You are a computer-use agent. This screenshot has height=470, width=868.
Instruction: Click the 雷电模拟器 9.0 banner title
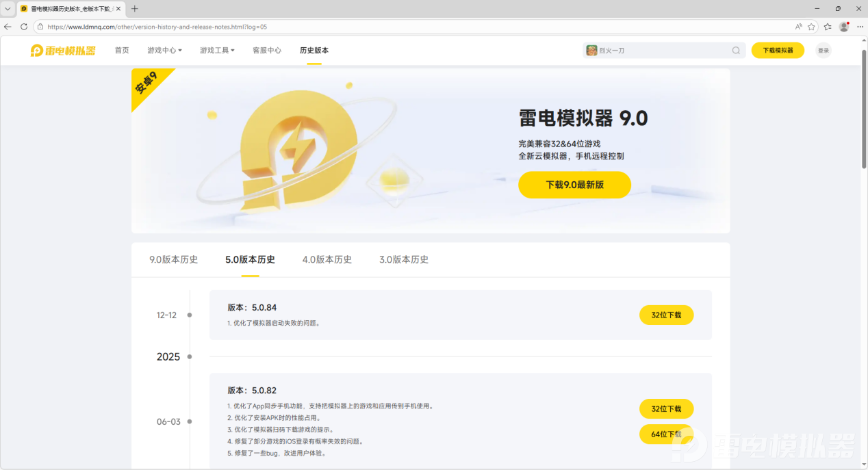(583, 118)
